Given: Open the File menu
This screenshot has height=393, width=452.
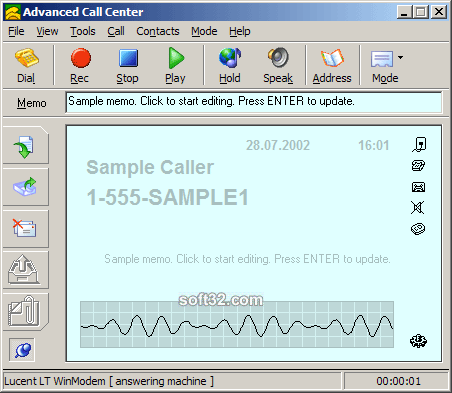Looking at the screenshot, I should 16,31.
